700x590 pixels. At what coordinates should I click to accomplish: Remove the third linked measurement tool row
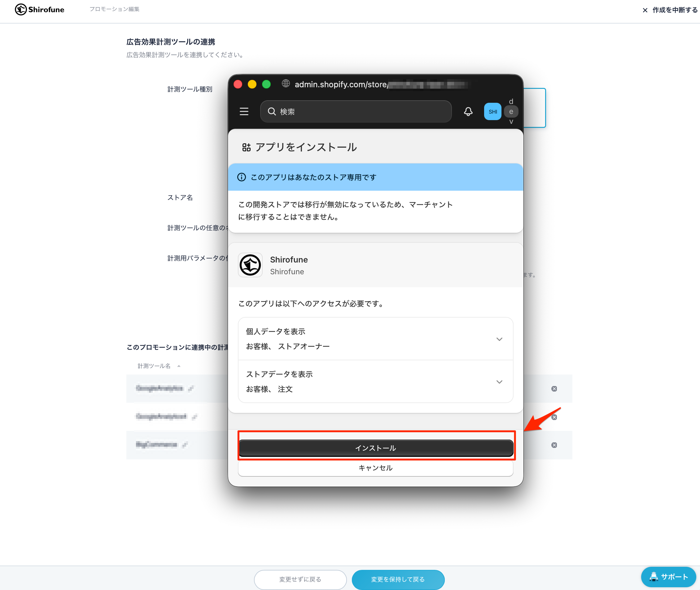pos(554,445)
